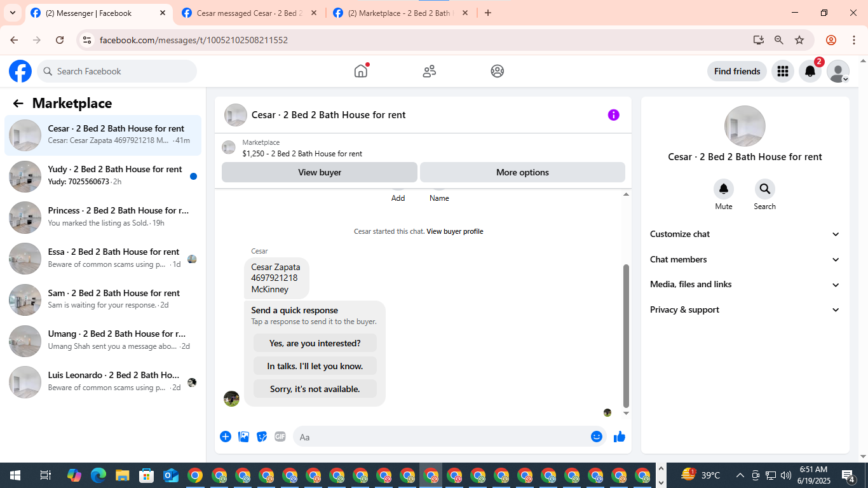Expand Media, files and links section

tap(745, 285)
